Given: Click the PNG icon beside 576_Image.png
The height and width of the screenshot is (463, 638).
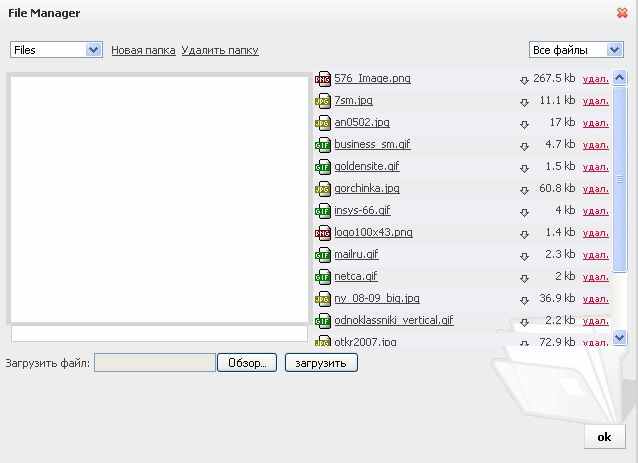Looking at the screenshot, I should pyautogui.click(x=323, y=79).
